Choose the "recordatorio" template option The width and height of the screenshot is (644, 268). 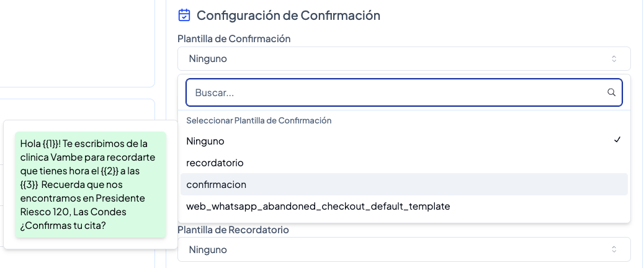[x=215, y=163]
